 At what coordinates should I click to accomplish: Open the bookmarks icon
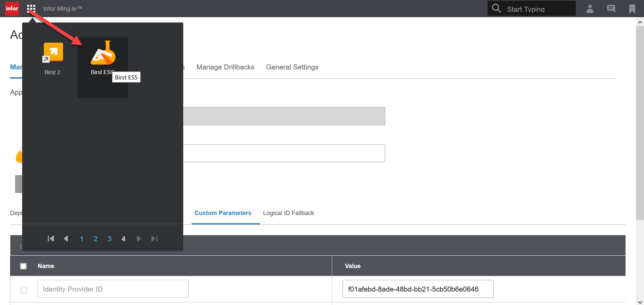(x=632, y=9)
